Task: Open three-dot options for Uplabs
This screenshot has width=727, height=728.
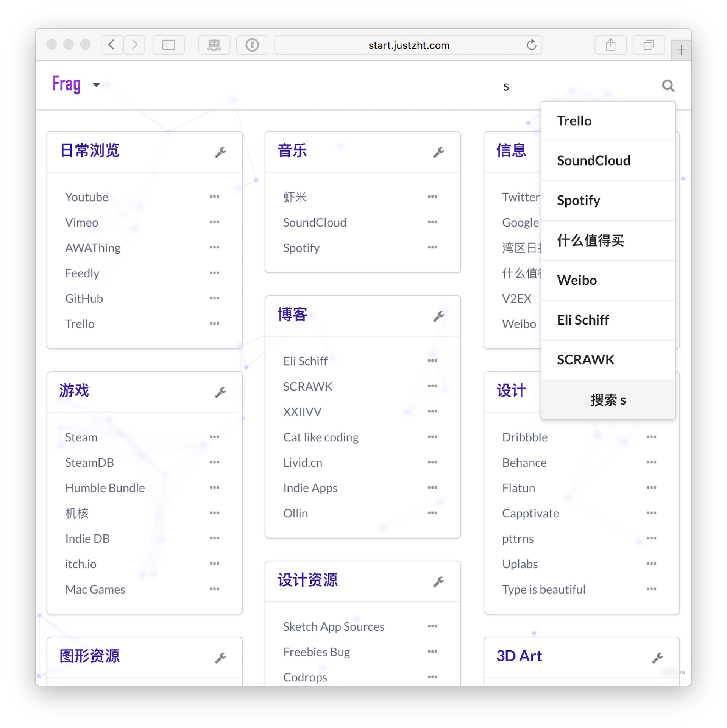Action: (x=651, y=563)
